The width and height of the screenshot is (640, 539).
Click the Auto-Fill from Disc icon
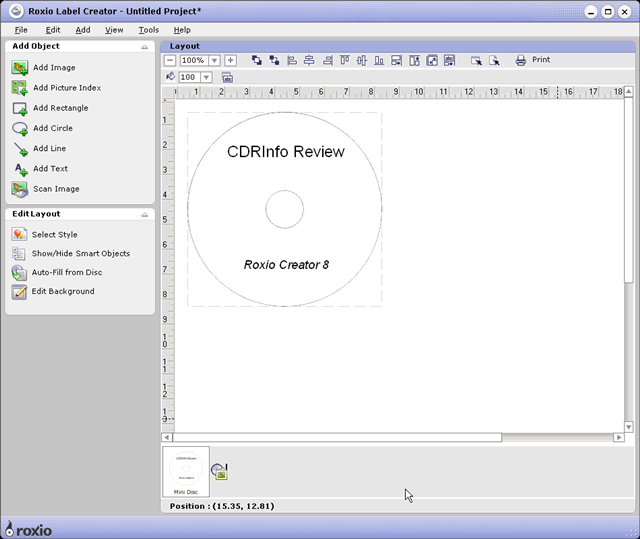coord(19,273)
